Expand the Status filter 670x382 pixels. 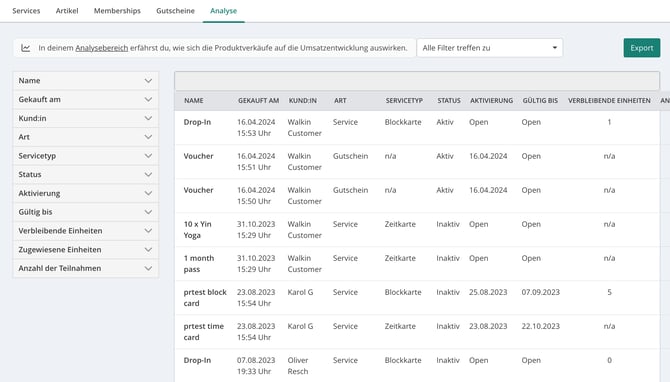pyautogui.click(x=85, y=174)
